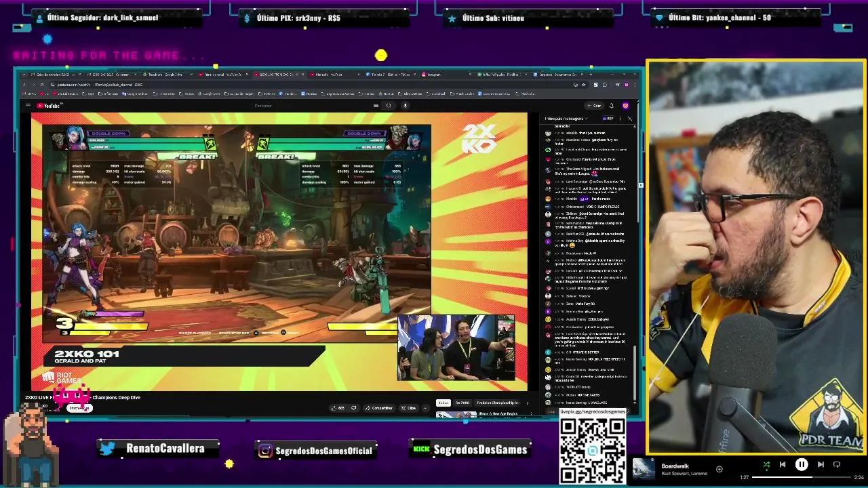Skip to the next music track
The image size is (868, 488).
click(821, 464)
